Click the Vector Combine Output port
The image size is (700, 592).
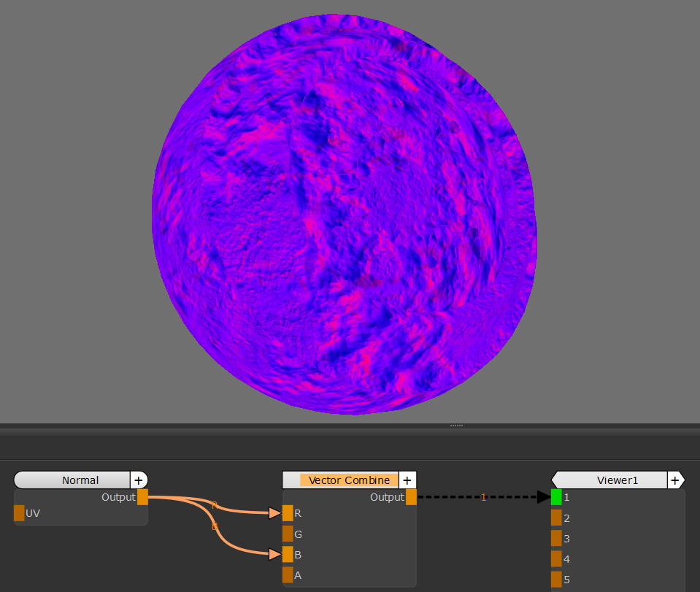[411, 497]
